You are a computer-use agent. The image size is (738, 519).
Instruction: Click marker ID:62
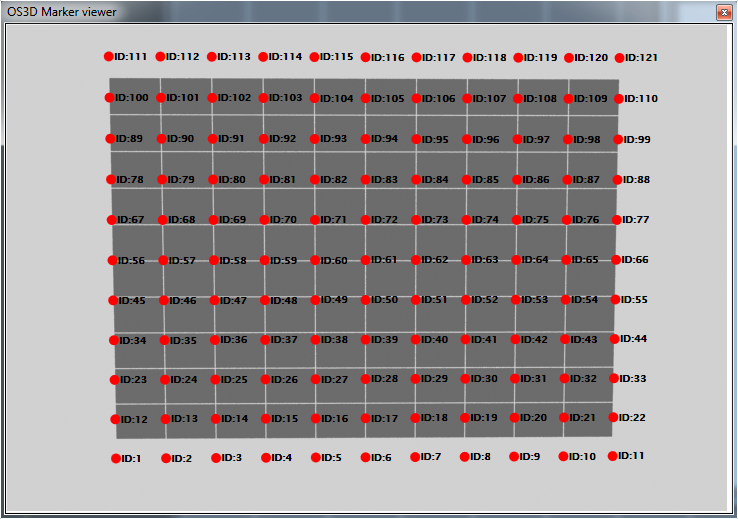pyautogui.click(x=416, y=260)
